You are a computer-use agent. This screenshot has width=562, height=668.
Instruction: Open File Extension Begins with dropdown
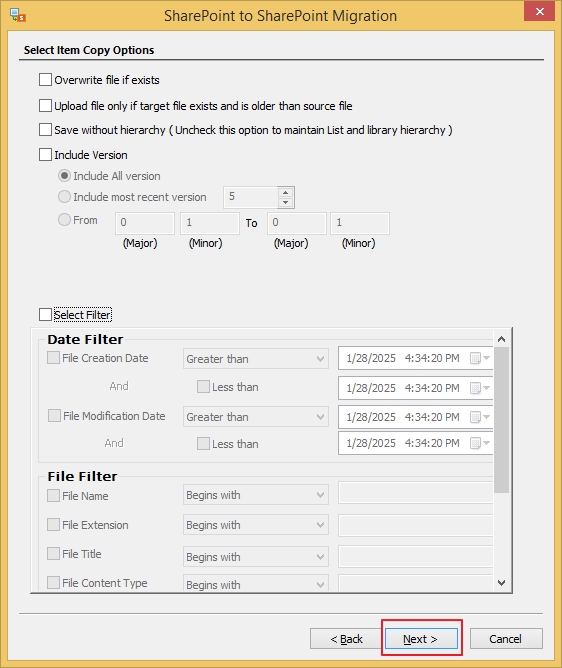[256, 524]
